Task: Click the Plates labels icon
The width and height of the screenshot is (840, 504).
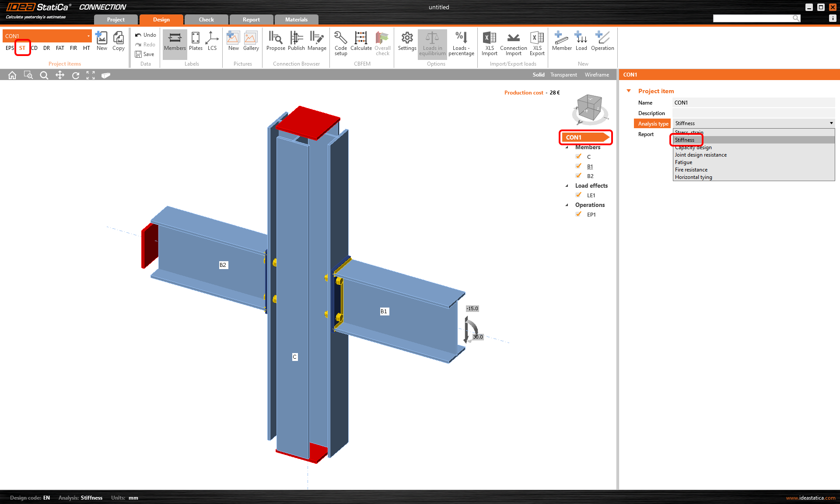Action: pos(196,42)
